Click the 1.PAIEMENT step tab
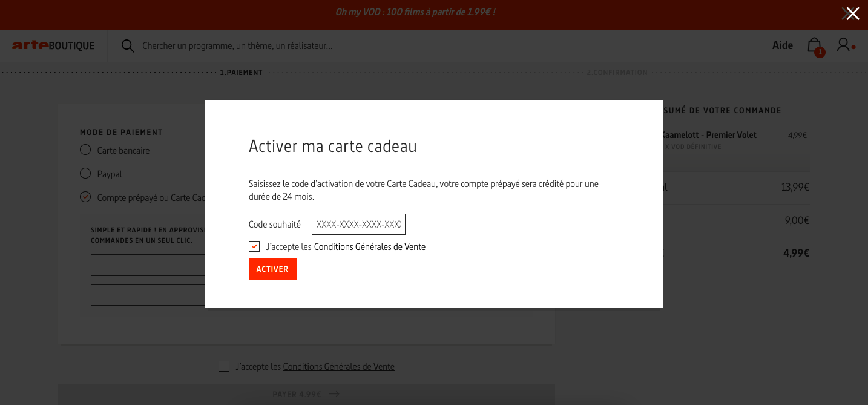 [241, 73]
